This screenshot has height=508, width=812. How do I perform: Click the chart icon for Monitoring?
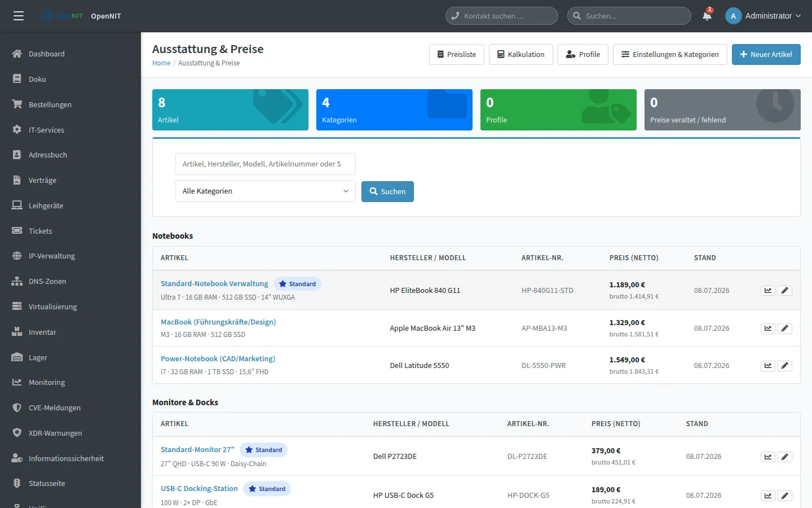tap(17, 382)
